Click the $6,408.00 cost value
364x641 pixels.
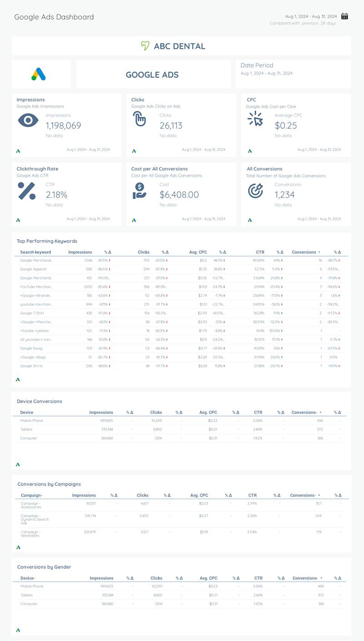179,195
